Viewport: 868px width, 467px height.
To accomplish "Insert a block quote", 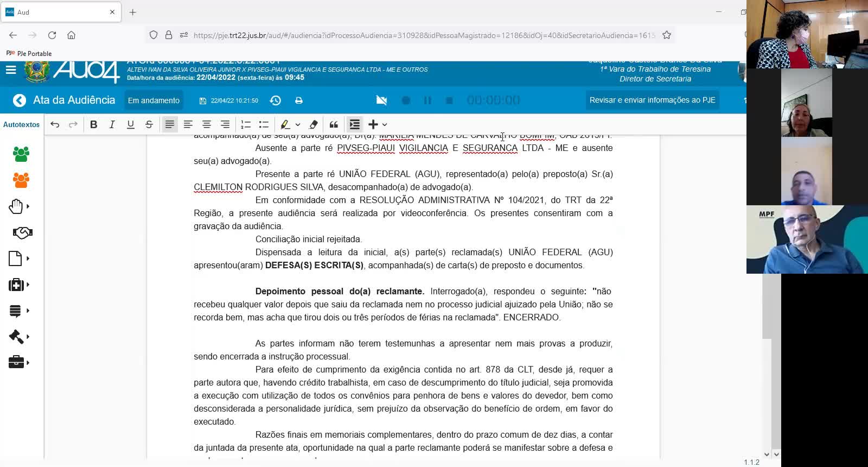I will (x=334, y=125).
